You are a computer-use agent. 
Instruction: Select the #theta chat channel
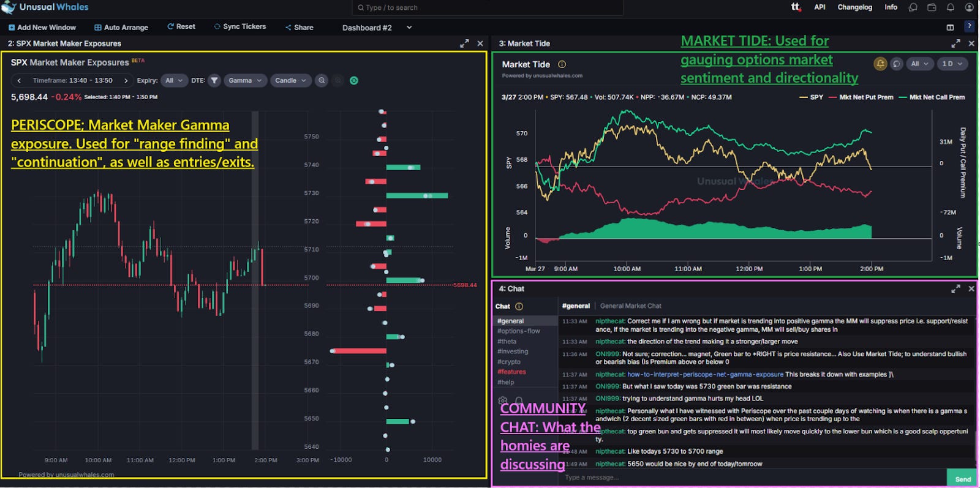click(507, 342)
